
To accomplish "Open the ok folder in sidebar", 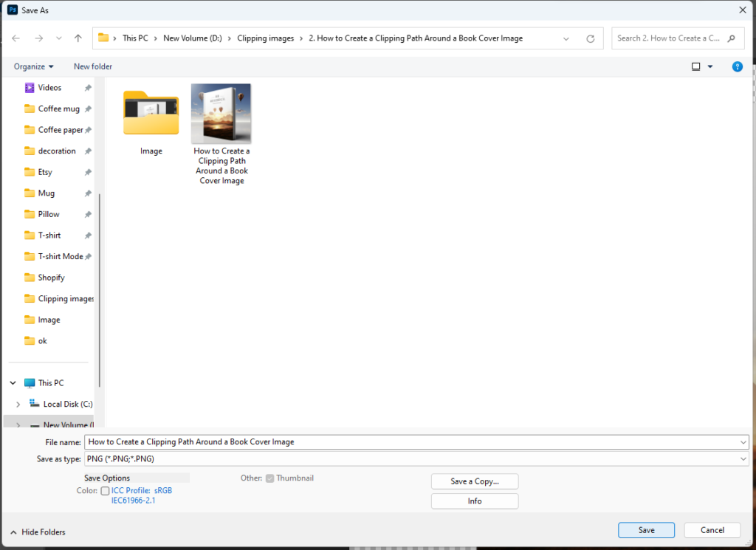I will tap(42, 341).
